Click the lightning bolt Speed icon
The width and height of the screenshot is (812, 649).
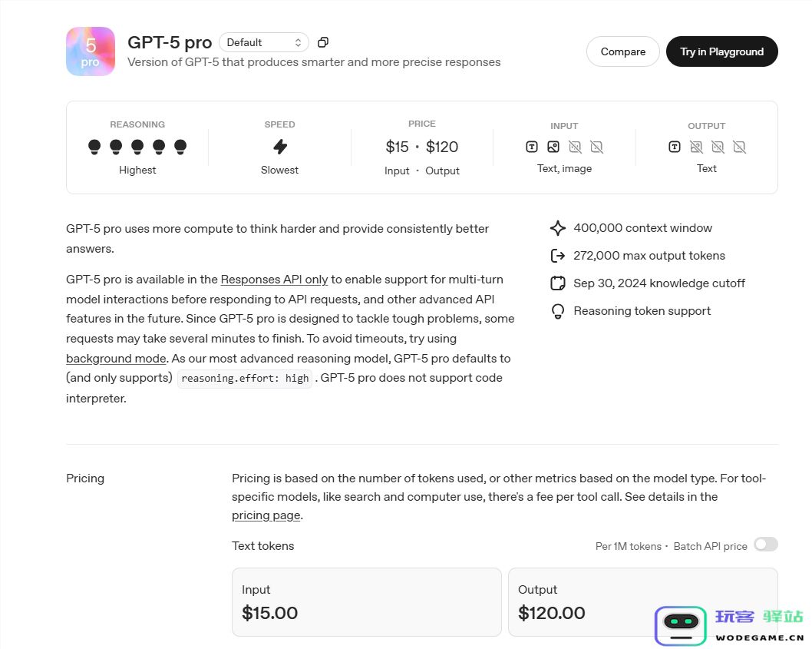coord(279,146)
